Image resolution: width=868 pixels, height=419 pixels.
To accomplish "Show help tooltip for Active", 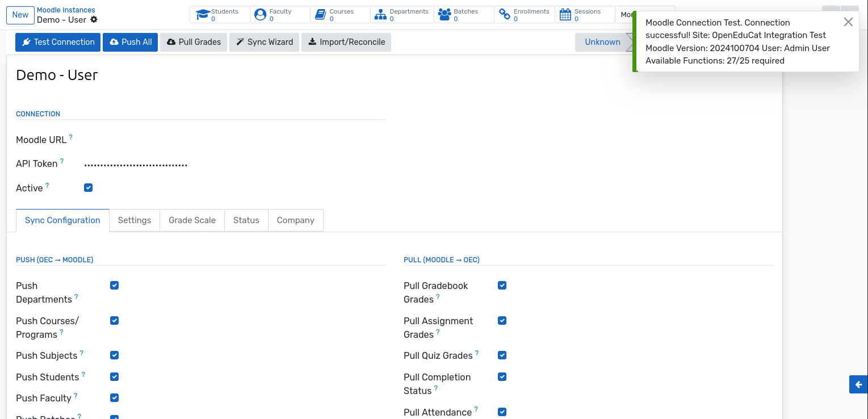I will 47,185.
